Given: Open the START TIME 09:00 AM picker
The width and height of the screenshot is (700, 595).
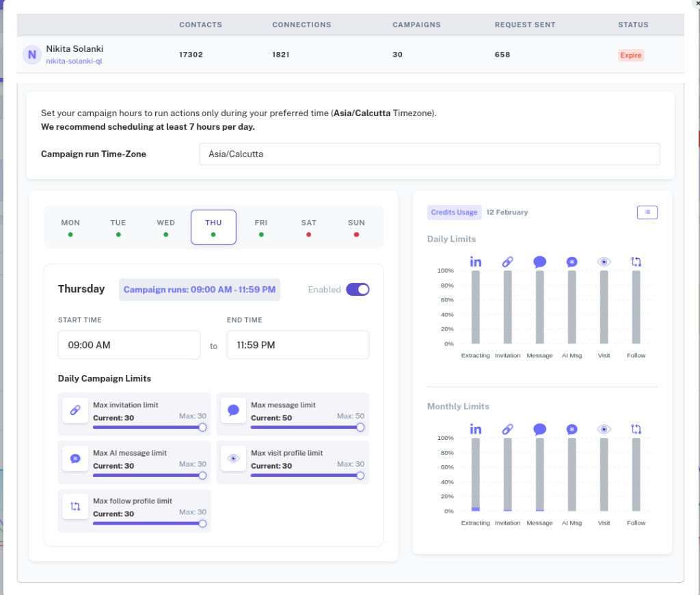Looking at the screenshot, I should [x=129, y=344].
